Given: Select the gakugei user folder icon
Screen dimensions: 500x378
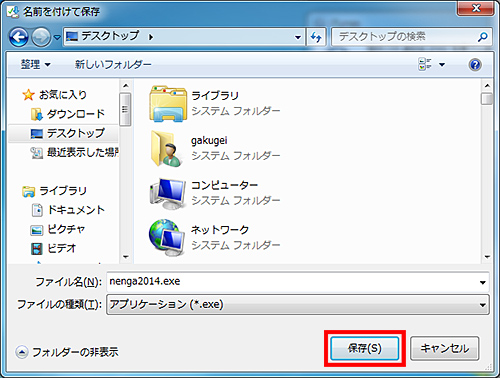Looking at the screenshot, I should 166,148.
